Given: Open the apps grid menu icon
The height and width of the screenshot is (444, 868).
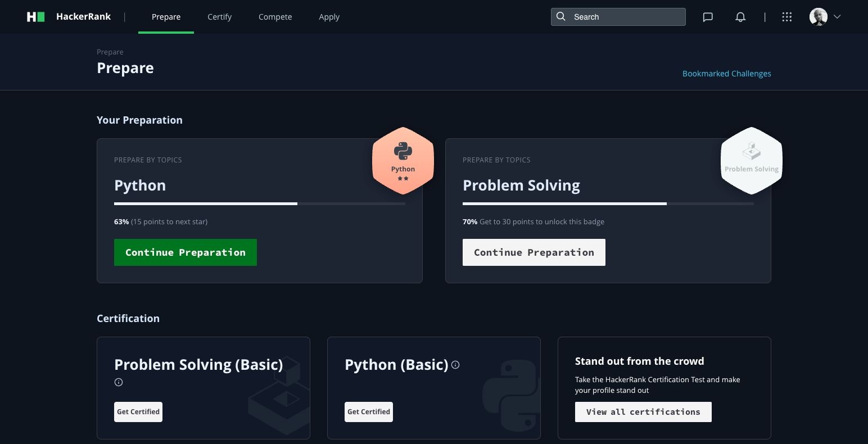Looking at the screenshot, I should pyautogui.click(x=786, y=17).
